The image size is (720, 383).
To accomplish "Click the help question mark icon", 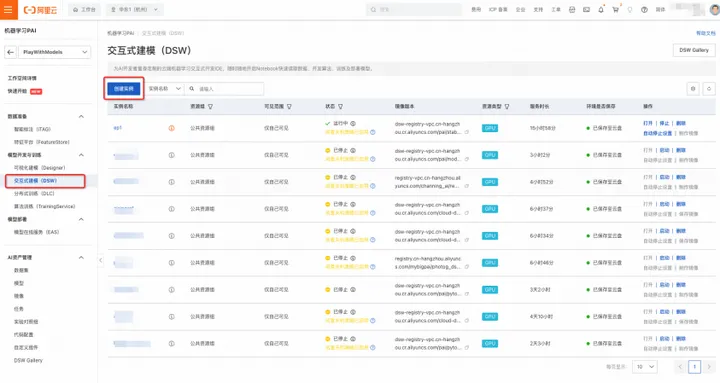I will click(x=644, y=10).
